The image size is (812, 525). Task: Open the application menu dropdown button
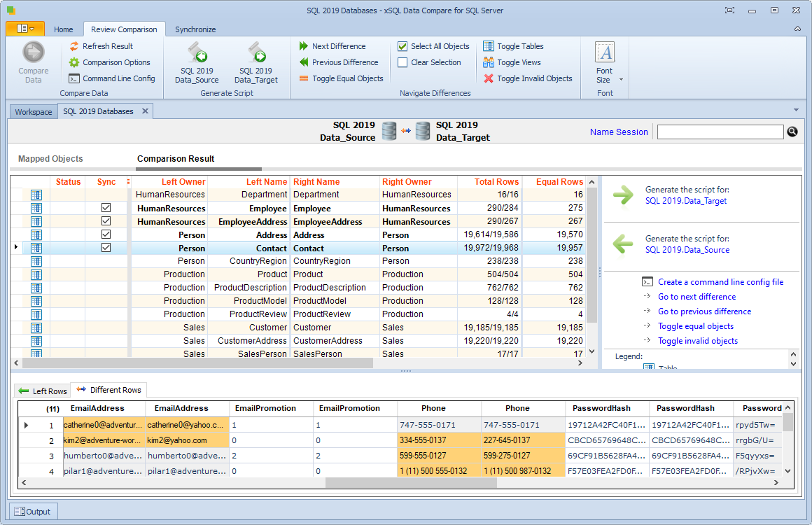[25, 29]
